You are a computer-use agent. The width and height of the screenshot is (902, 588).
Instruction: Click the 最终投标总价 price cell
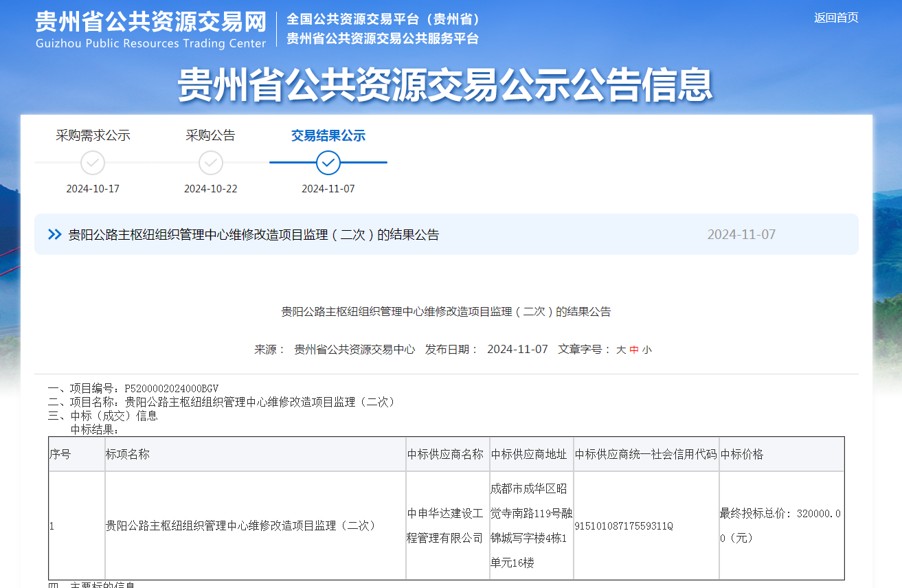pos(780,525)
